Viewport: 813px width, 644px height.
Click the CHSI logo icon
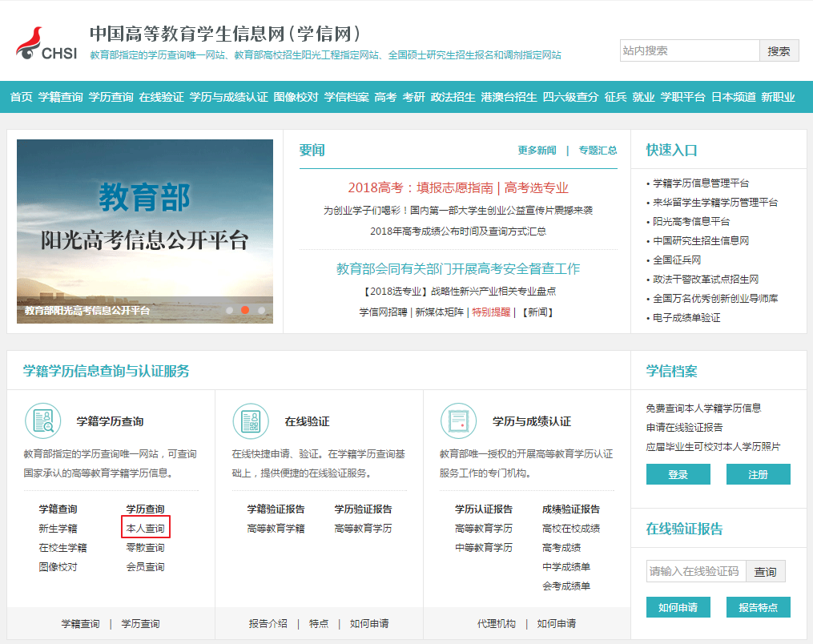point(46,44)
